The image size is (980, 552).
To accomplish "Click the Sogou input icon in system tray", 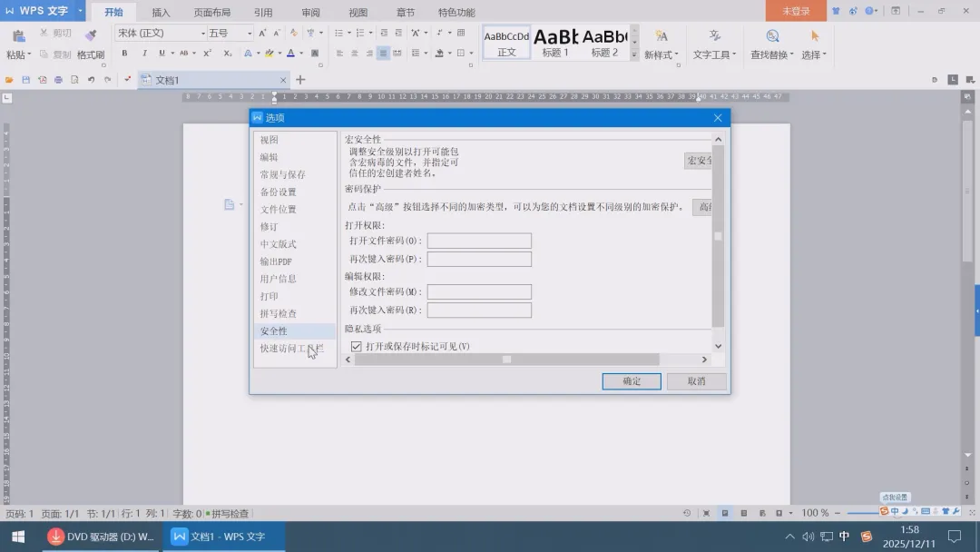I will (867, 537).
